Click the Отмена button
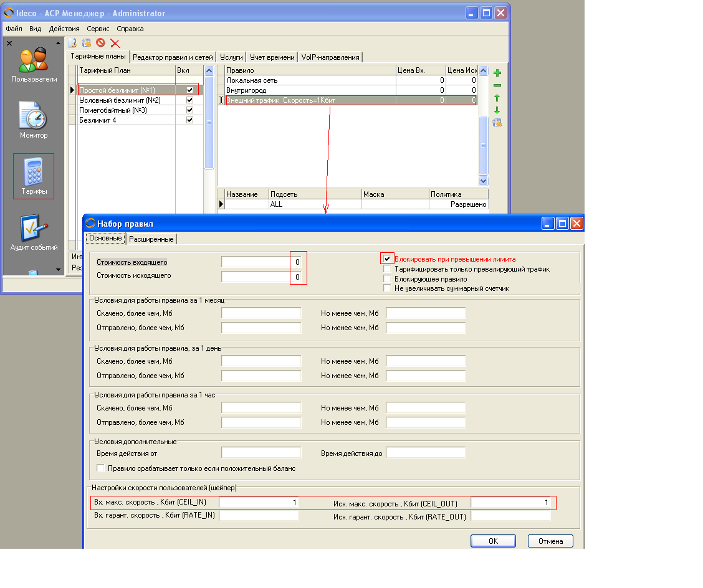Screen dimensions: 703x588 (550, 541)
